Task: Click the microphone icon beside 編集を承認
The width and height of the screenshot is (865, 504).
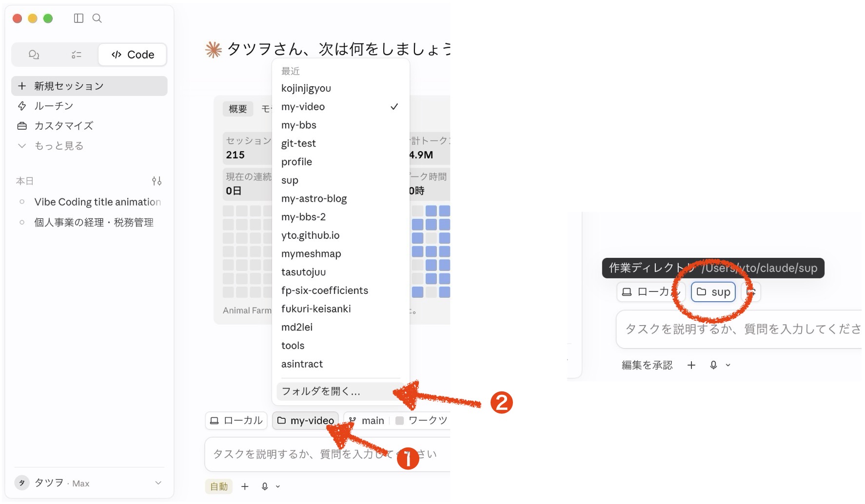Action: coord(713,365)
